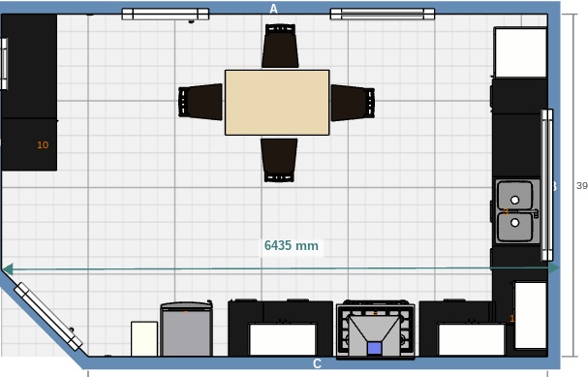The height and width of the screenshot is (377, 588).
Task: Select the base cabinet left of the stove
Action: point(280,328)
